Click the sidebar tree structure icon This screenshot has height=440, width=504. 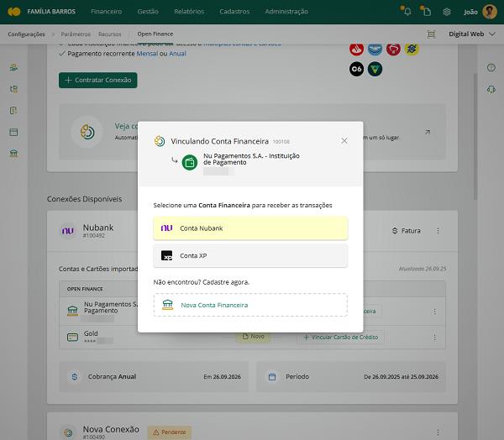(13, 89)
